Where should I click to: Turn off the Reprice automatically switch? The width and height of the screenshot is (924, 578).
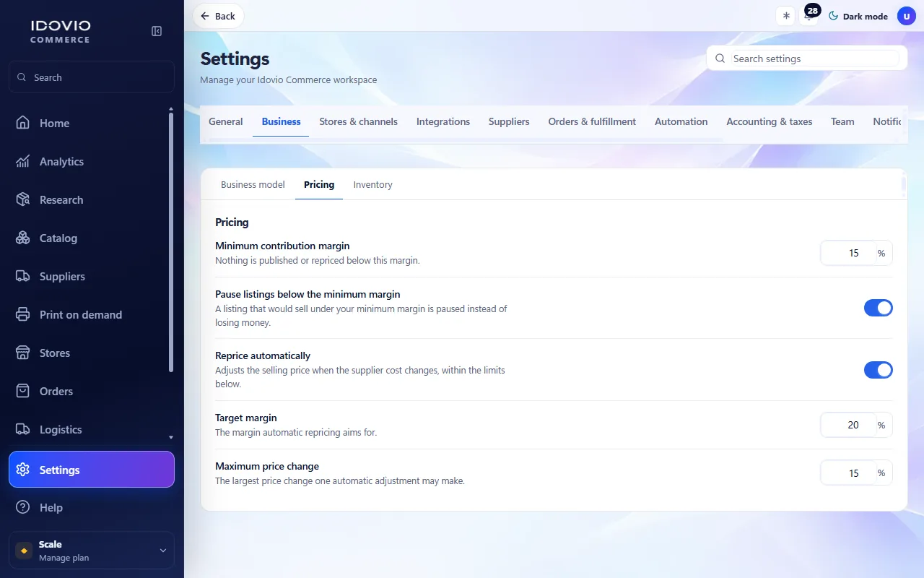coord(878,370)
